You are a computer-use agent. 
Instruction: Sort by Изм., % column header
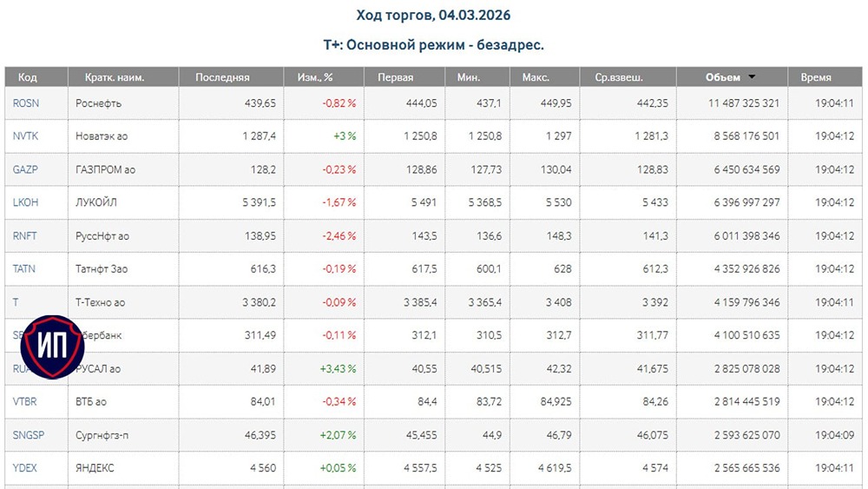click(x=315, y=77)
